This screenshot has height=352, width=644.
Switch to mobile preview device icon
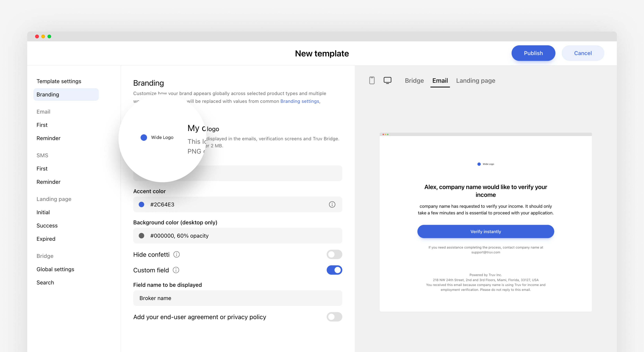pos(372,81)
